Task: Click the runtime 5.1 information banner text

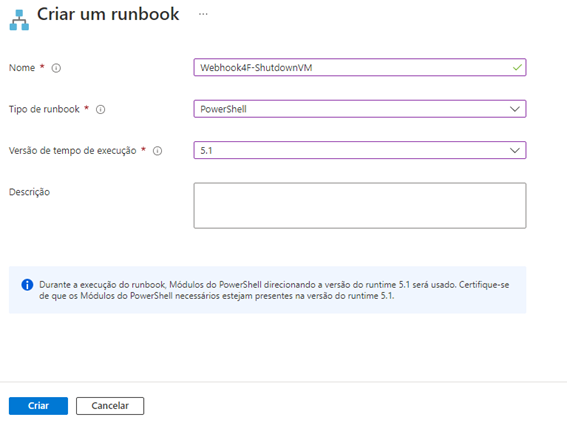Action: tap(274, 290)
